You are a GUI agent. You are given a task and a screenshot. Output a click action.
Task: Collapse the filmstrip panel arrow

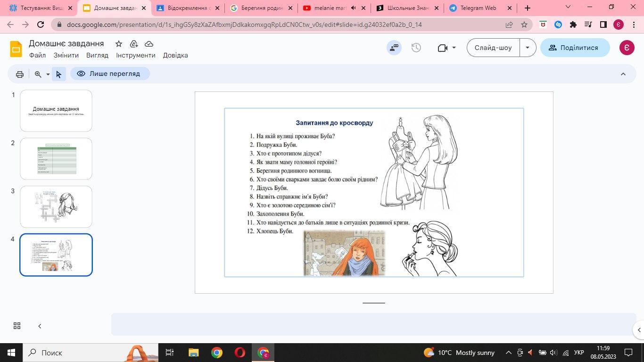point(40,326)
